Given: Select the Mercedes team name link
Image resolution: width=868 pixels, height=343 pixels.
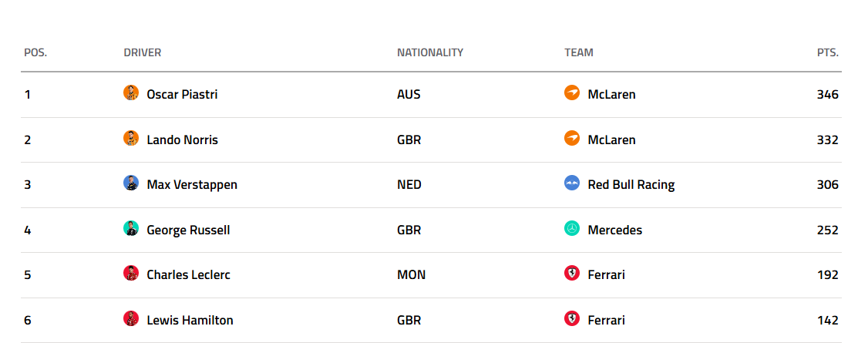Looking at the screenshot, I should [614, 230].
